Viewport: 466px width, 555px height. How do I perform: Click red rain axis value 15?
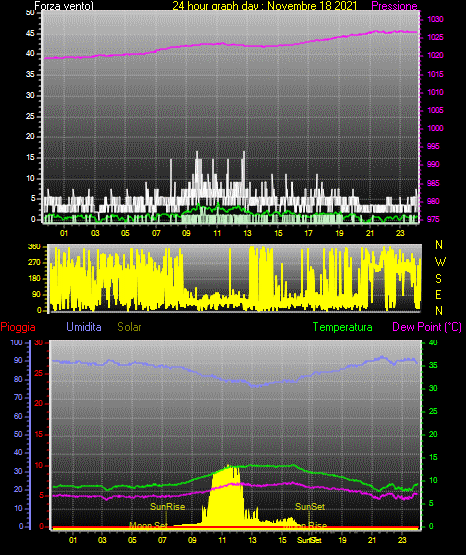pyautogui.click(x=39, y=434)
